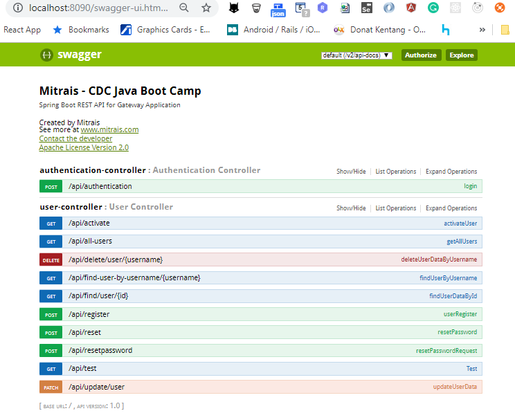Click the getAllUsers summary link
515x420 pixels.
click(x=462, y=241)
